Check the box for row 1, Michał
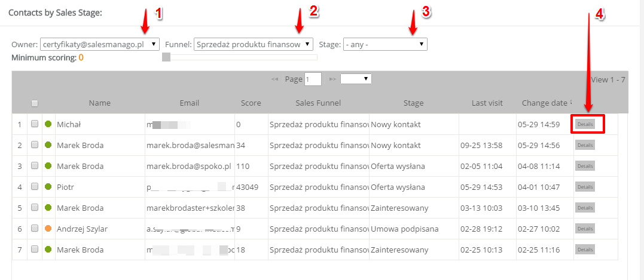The image size is (644, 280). 35,124
